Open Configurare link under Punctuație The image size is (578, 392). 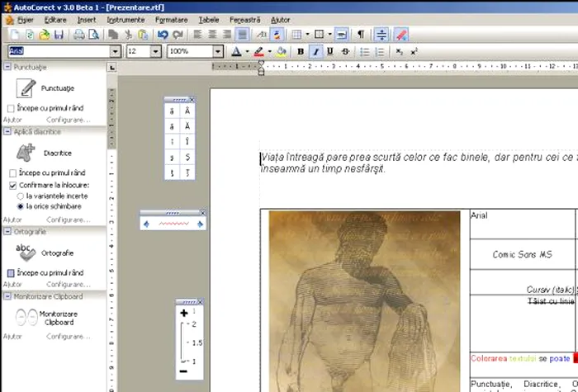(69, 120)
